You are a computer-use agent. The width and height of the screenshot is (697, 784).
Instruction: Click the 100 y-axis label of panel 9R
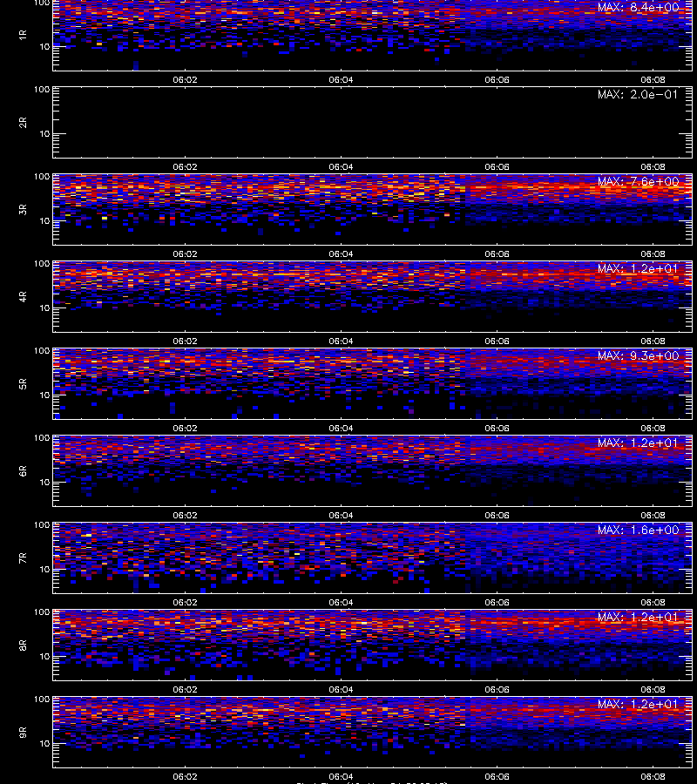[x=42, y=700]
